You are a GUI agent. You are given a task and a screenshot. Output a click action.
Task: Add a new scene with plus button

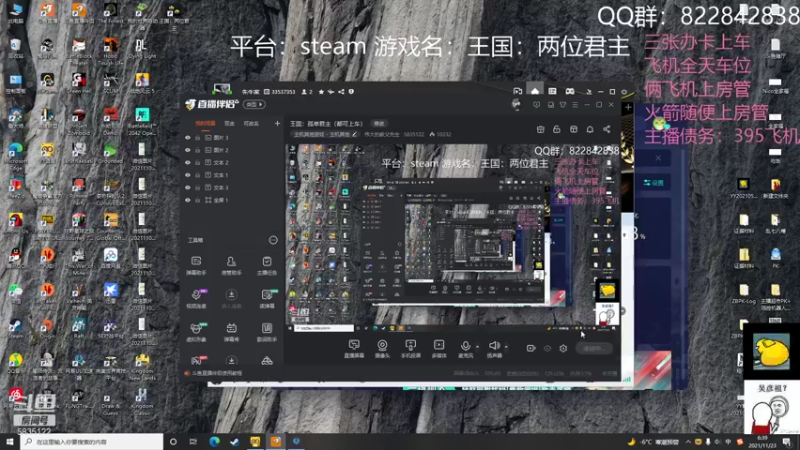(x=277, y=123)
